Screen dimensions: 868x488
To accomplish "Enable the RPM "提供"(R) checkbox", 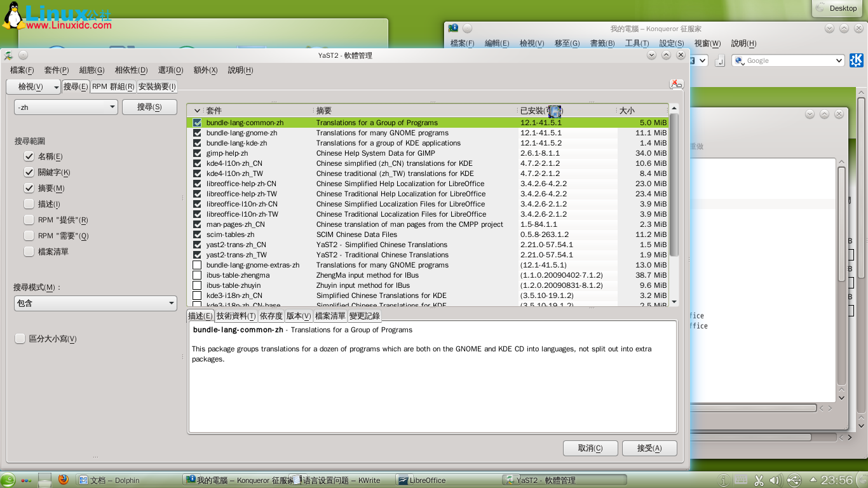I will tap(29, 220).
